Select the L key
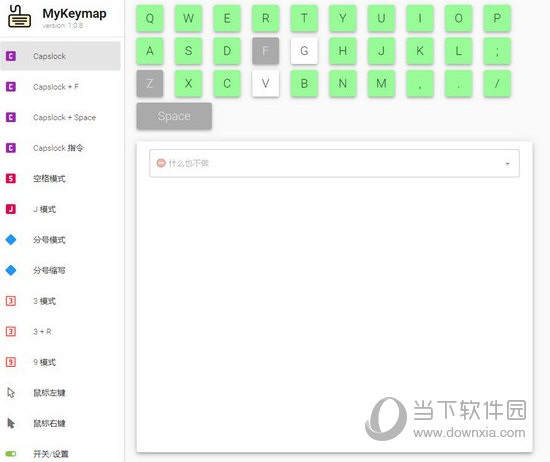The height and width of the screenshot is (462, 550). [458, 51]
